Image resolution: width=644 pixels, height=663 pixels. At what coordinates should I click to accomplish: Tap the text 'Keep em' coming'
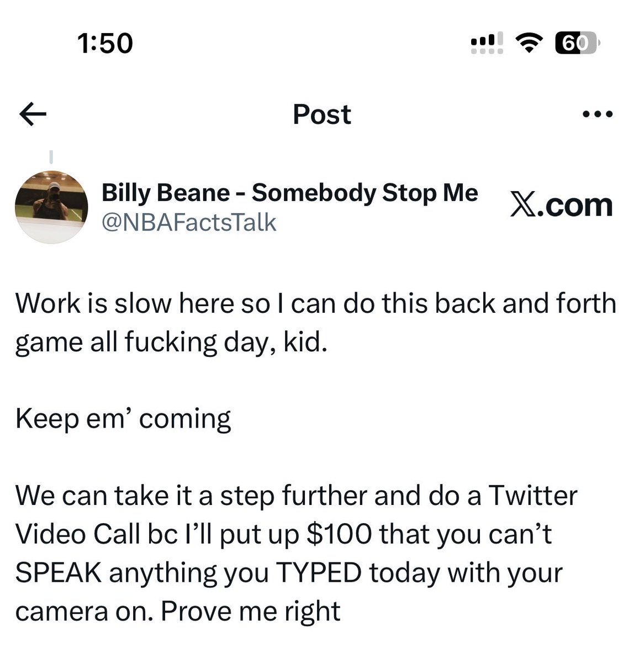tap(123, 419)
